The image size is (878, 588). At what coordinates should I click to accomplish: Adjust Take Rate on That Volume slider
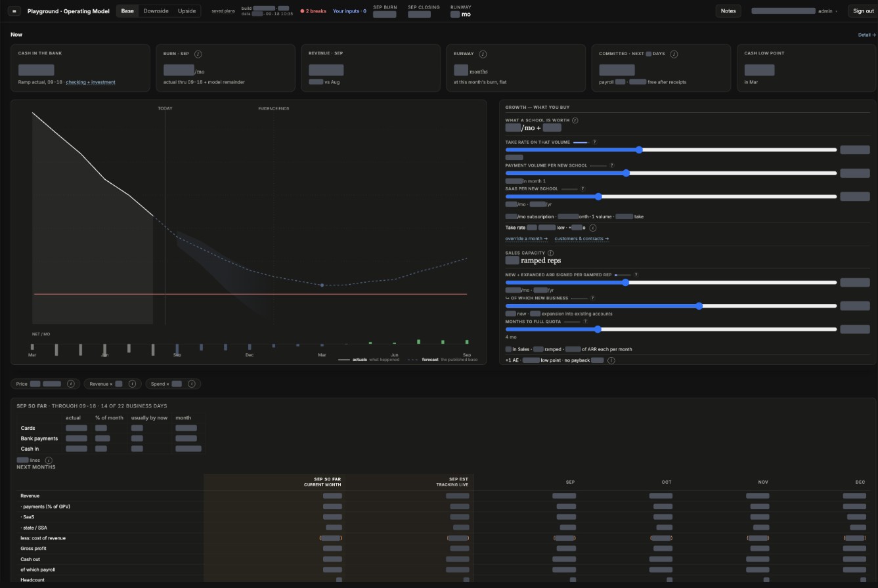coord(670,150)
